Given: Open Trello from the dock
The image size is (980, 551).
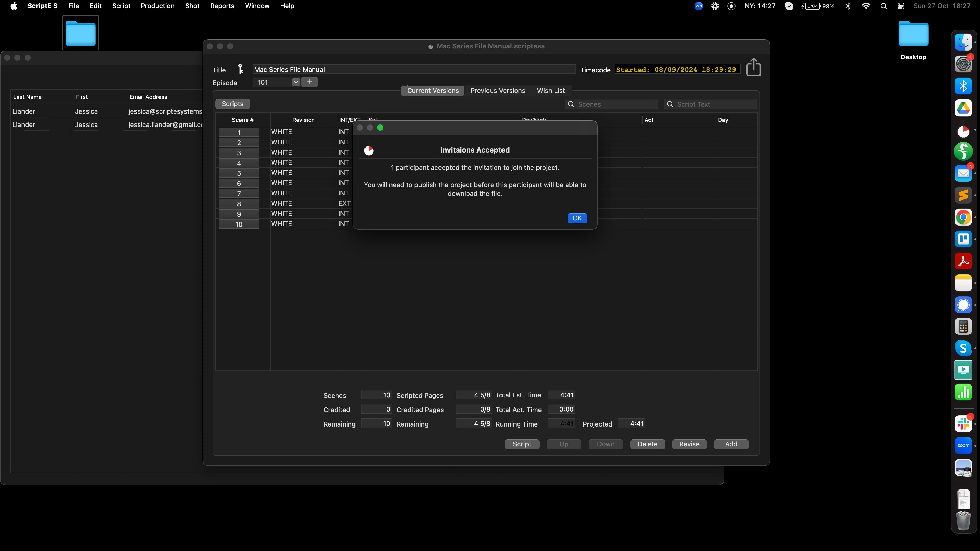Looking at the screenshot, I should [963, 239].
